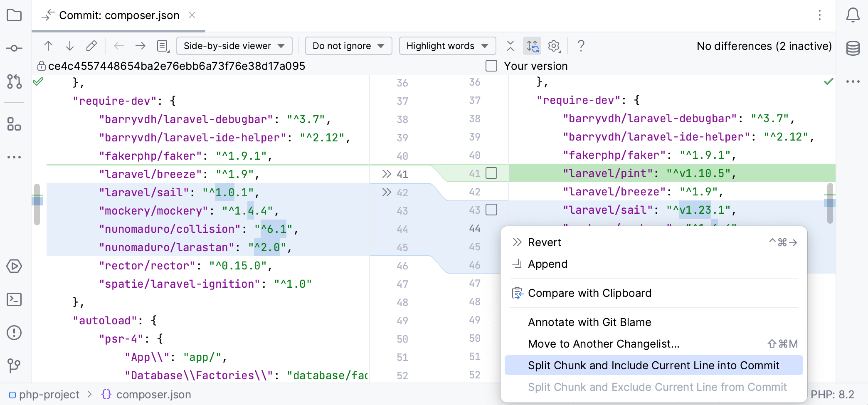This screenshot has width=868, height=405.
Task: Select "Annotate with Git Blame" from the menu
Action: (589, 322)
